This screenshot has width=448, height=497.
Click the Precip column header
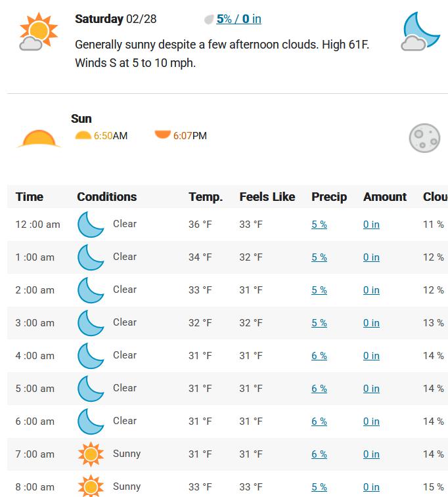click(329, 196)
